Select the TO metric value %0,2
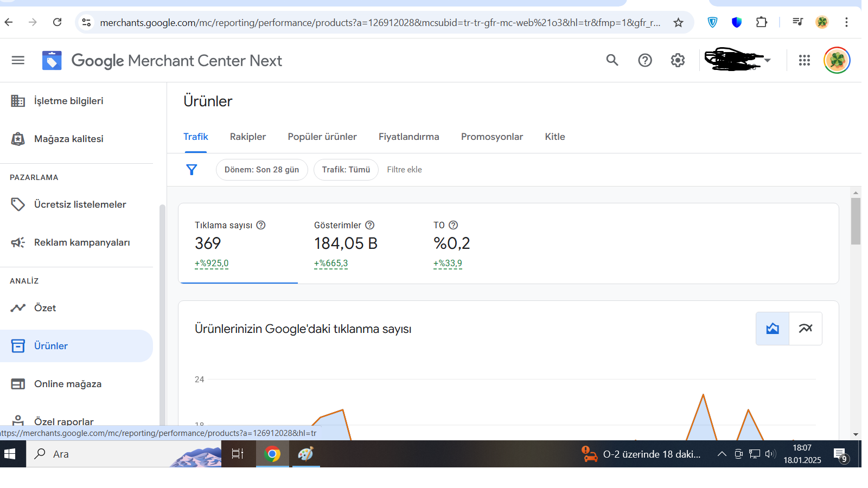The width and height of the screenshot is (868, 488). (x=451, y=243)
